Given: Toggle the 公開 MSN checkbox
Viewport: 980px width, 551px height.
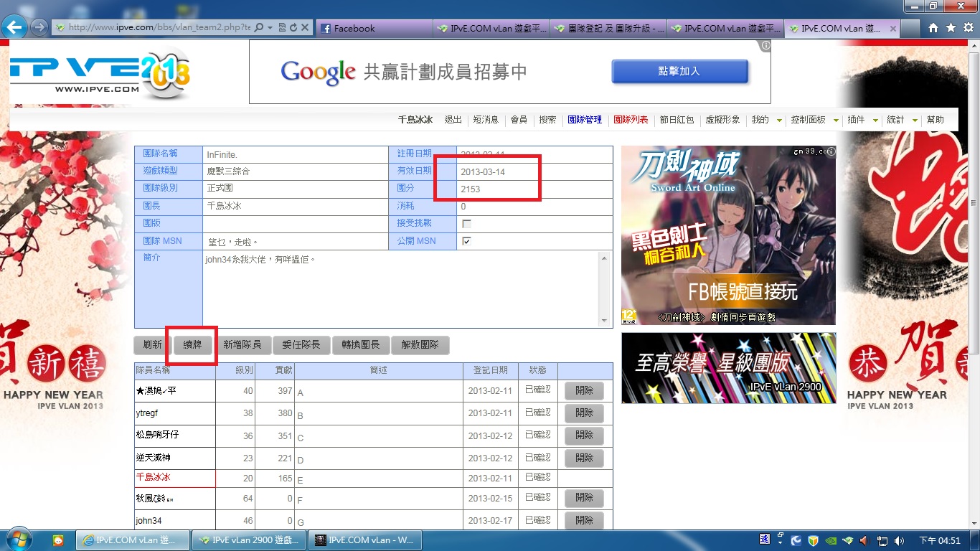Looking at the screenshot, I should pos(467,242).
